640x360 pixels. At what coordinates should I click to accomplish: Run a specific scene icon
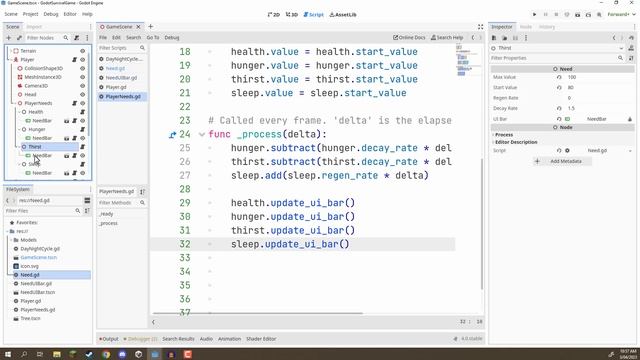(x=588, y=15)
